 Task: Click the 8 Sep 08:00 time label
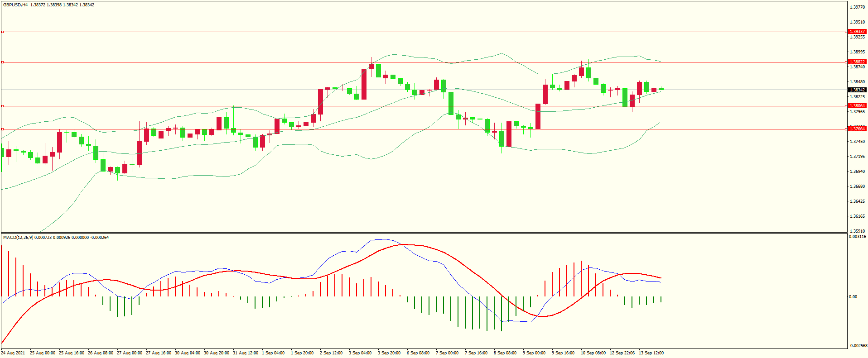point(505,353)
